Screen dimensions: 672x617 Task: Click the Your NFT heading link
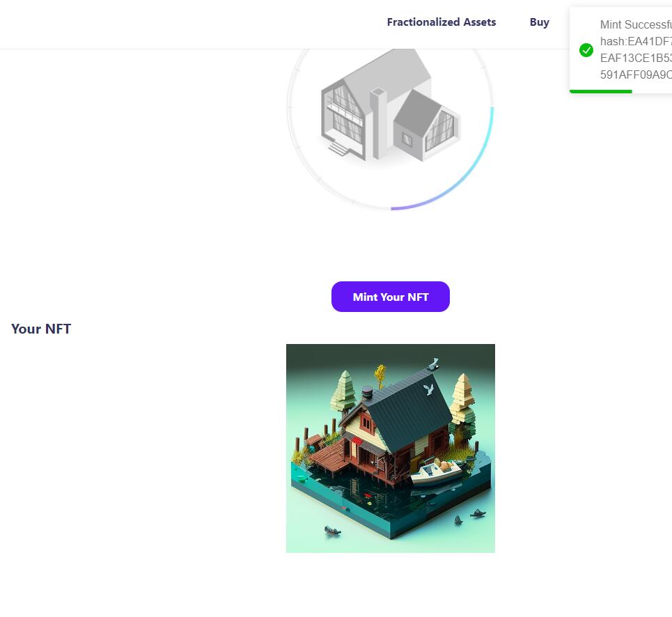click(x=40, y=329)
